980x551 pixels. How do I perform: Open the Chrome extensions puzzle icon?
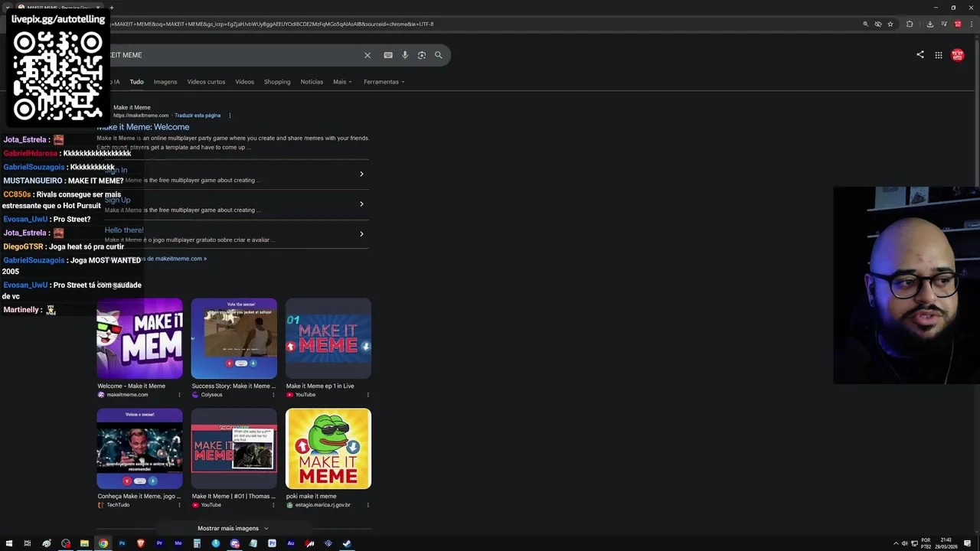click(x=910, y=24)
